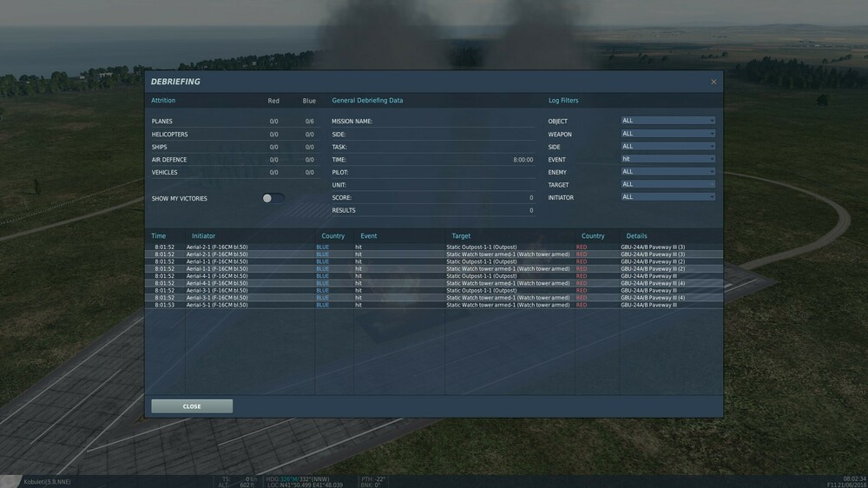Select Aerial-4-1 hit on Static Outpost-1-1 row
This screenshot has width=868, height=488.
pos(433,276)
